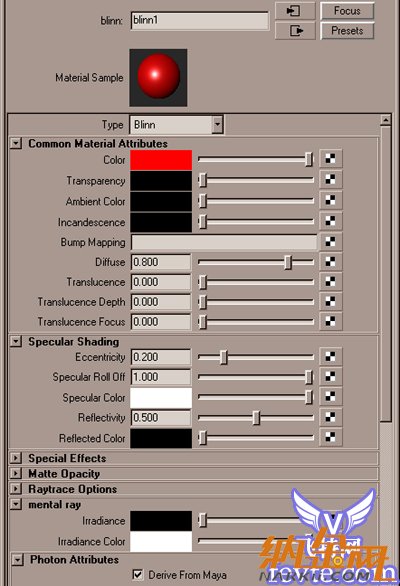
Task: Click the Reflectivity slider handle
Action: pyautogui.click(x=256, y=418)
